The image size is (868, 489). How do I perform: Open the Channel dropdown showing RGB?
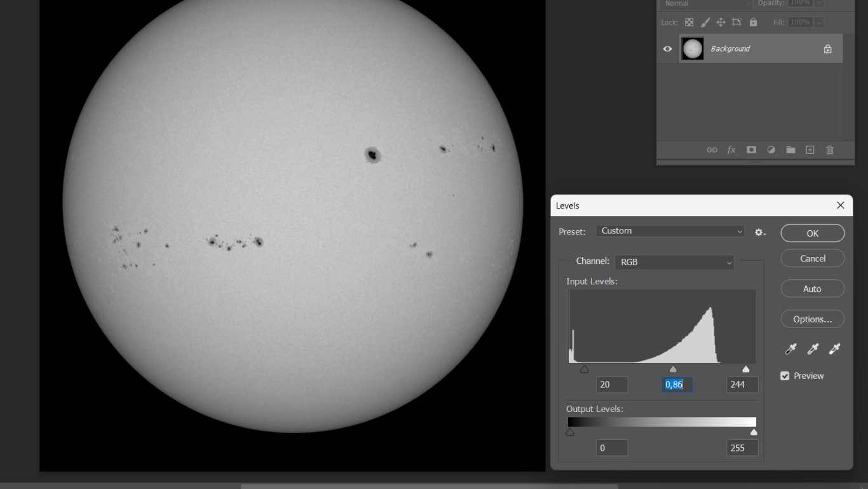coord(674,262)
